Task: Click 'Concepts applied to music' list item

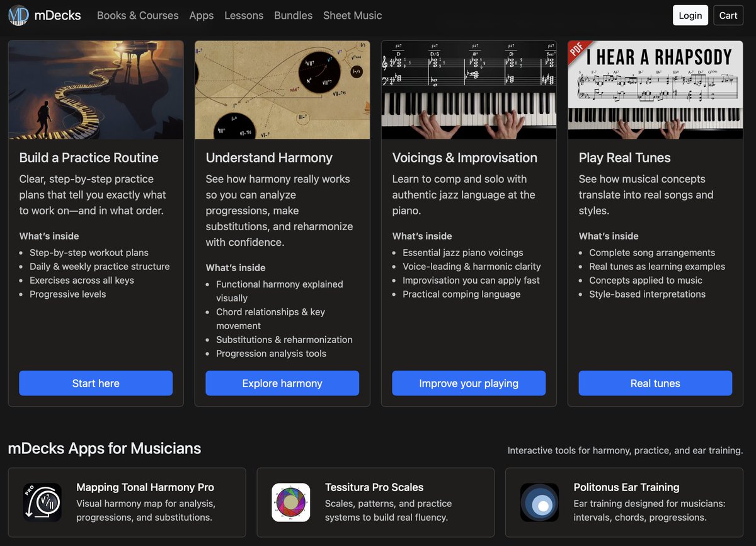Action: pyautogui.click(x=646, y=280)
